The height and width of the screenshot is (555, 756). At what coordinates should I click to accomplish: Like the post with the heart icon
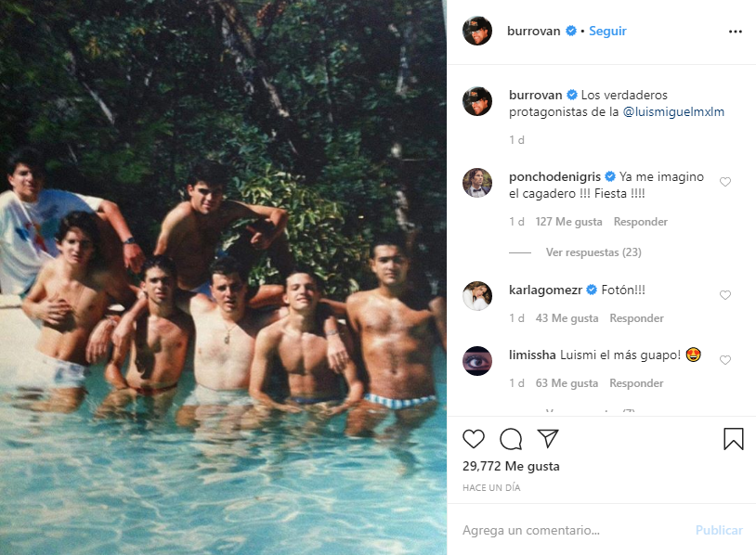pos(474,439)
